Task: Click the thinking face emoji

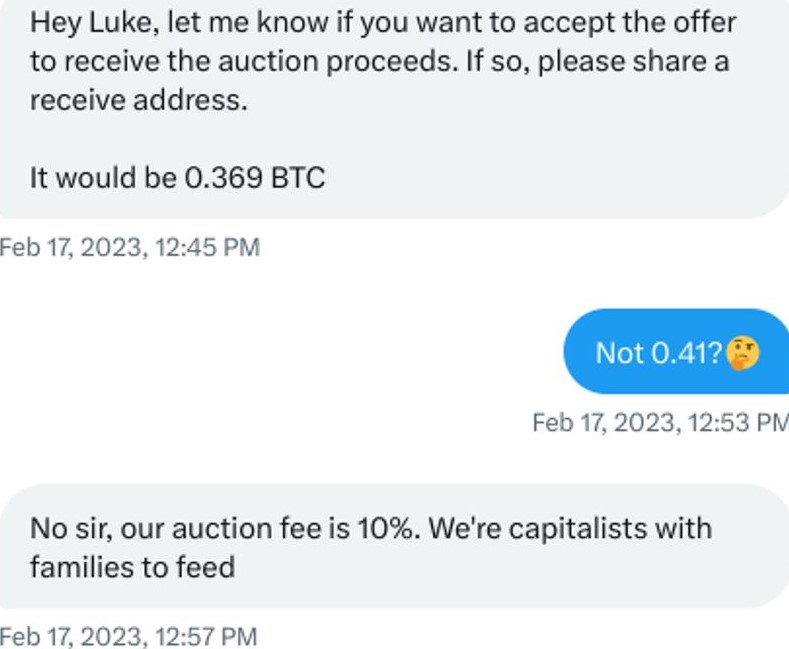Action: click(743, 352)
